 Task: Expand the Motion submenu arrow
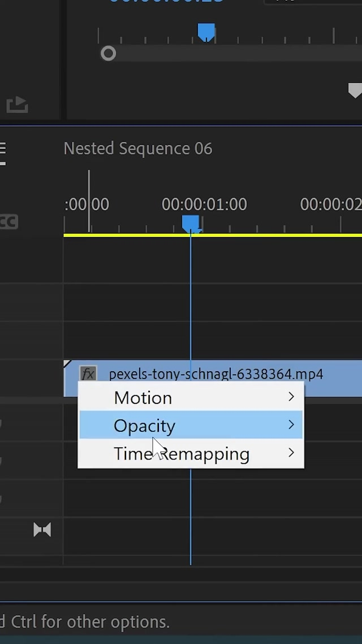(291, 397)
